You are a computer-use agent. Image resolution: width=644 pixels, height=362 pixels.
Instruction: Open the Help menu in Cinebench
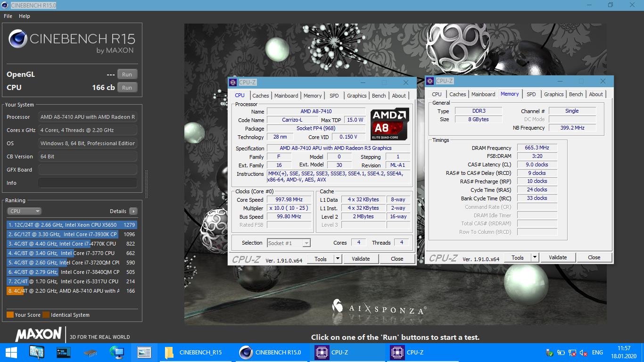pyautogui.click(x=25, y=16)
